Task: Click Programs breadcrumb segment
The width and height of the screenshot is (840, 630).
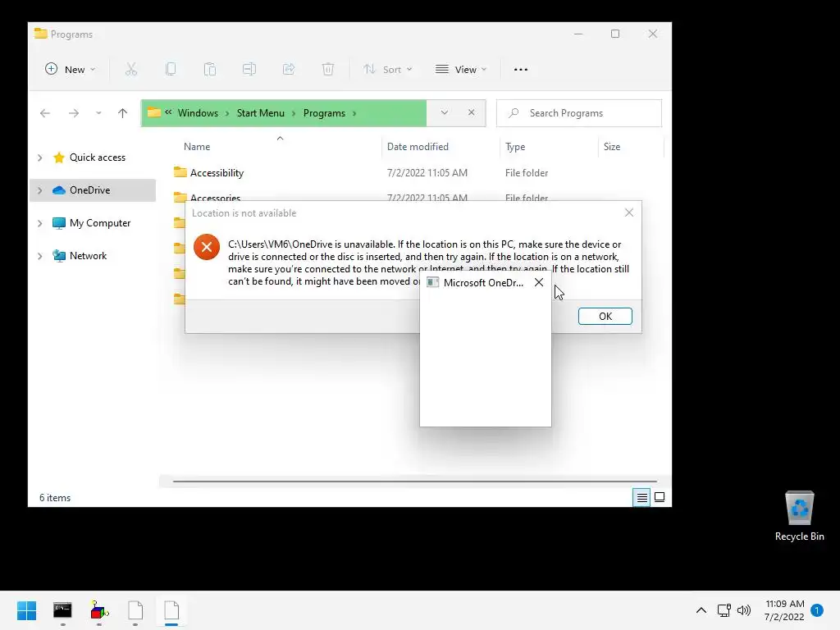Action: tap(324, 113)
